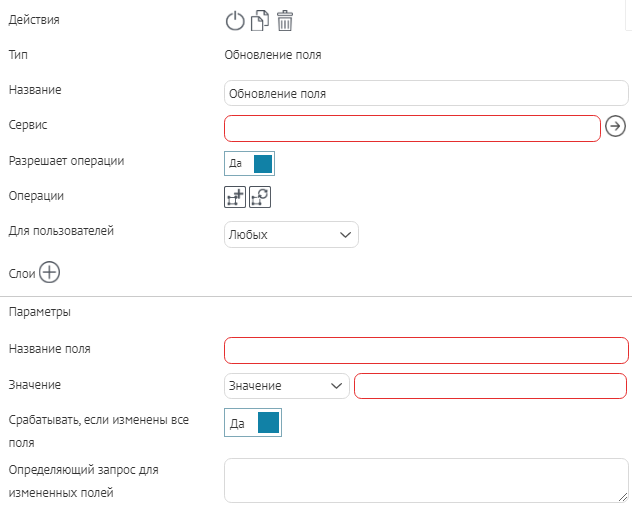Toggle Срабатывать, если изменены все поля switch
The height and width of the screenshot is (520, 632).
253,423
